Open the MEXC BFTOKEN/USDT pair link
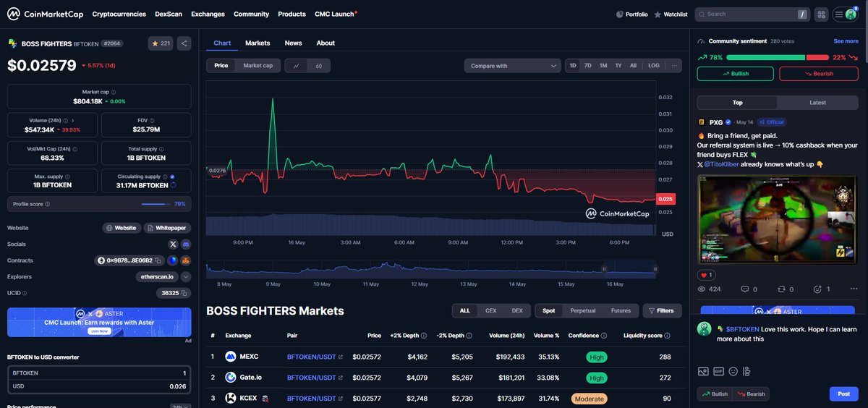Screen dimensions: 868x408 (315, 357)
